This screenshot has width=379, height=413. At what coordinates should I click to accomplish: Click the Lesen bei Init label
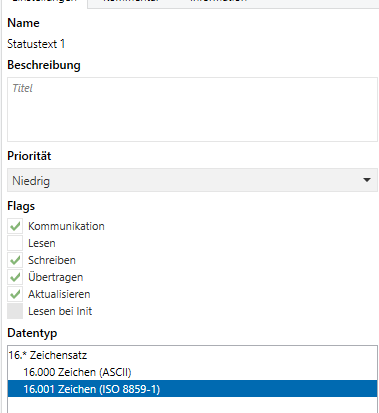pyautogui.click(x=60, y=311)
